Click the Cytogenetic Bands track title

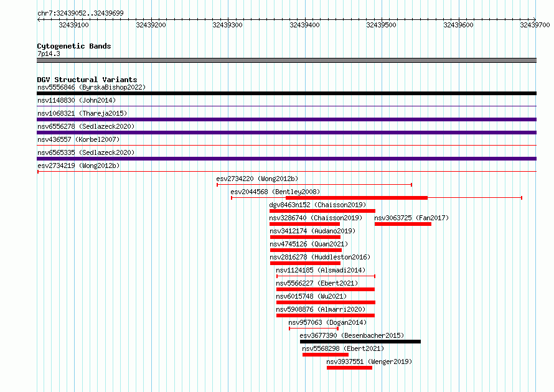click(74, 46)
